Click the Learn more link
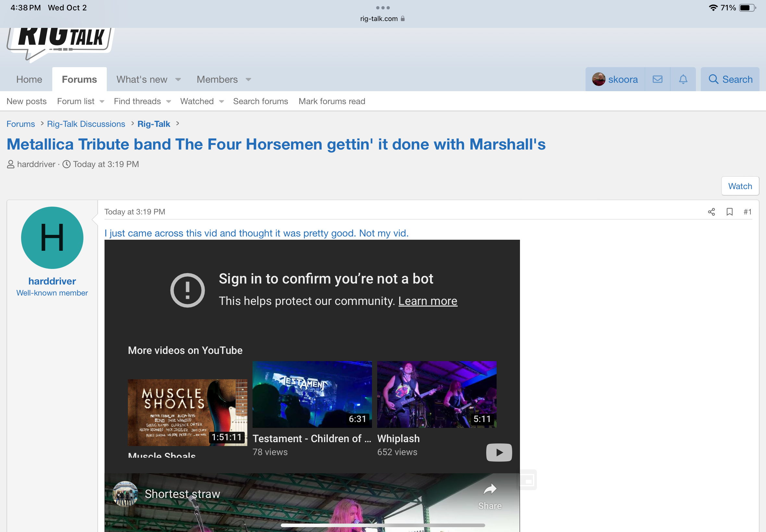The image size is (766, 532). coord(427,301)
